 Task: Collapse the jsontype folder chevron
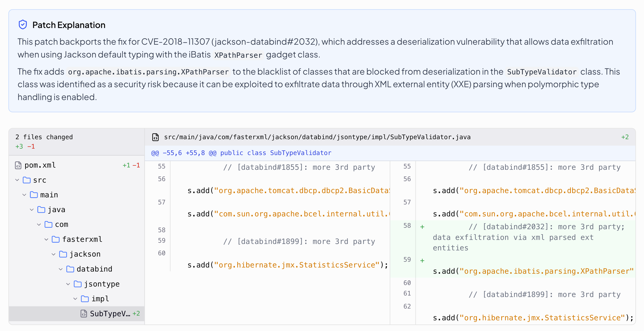68,284
